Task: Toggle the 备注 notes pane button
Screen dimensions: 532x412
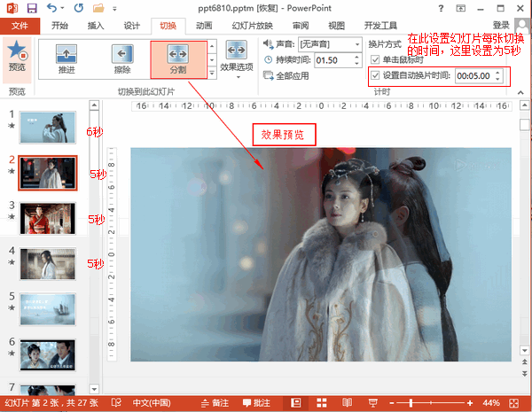Action: click(215, 403)
